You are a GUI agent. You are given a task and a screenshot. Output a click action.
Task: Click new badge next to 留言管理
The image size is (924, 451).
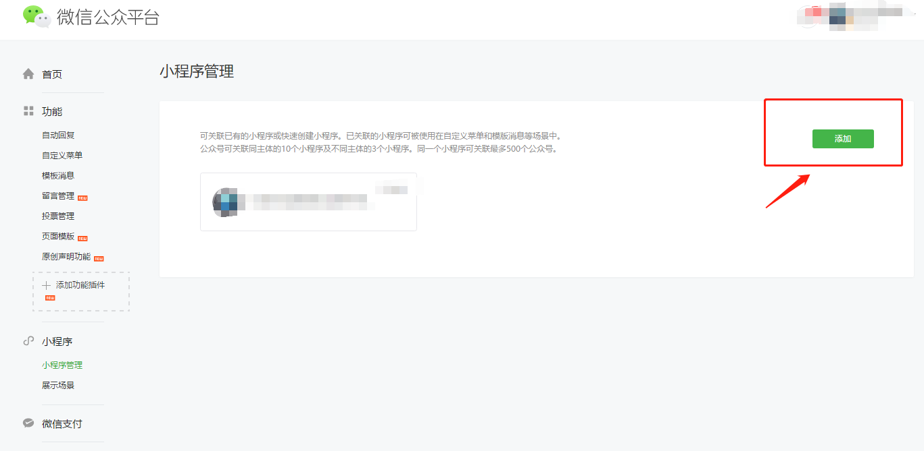tap(83, 198)
